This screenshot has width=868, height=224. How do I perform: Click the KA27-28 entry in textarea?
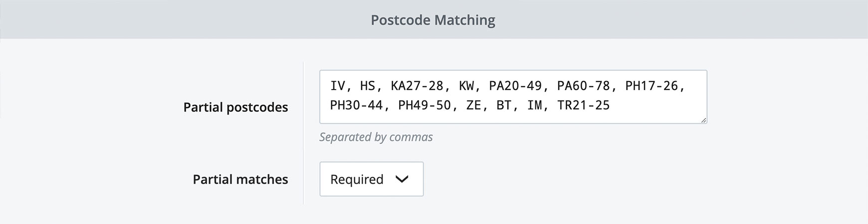pos(417,86)
